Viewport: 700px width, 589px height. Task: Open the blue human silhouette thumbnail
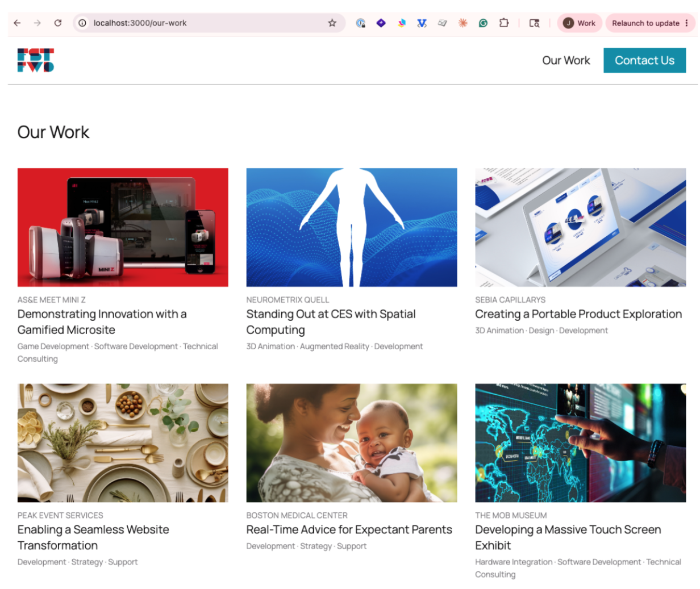pyautogui.click(x=352, y=227)
